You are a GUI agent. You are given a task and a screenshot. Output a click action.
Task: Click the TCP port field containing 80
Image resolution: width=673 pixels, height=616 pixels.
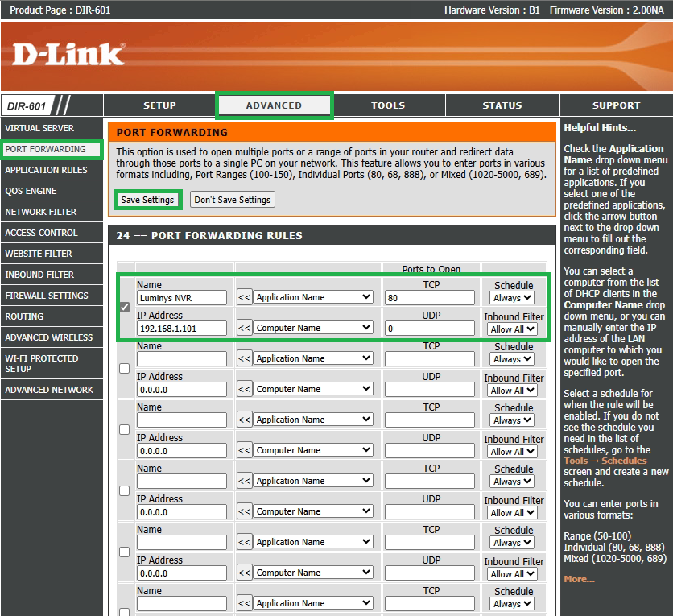tap(430, 298)
